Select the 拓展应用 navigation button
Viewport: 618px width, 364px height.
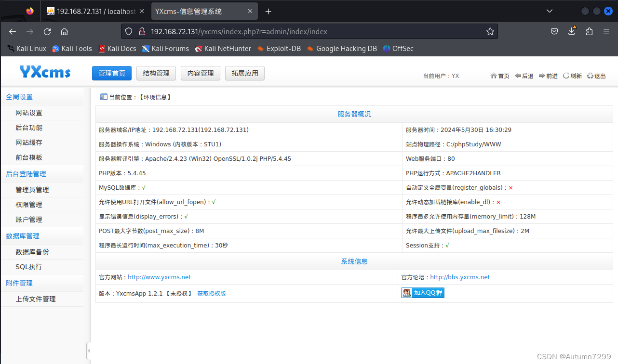tap(245, 73)
